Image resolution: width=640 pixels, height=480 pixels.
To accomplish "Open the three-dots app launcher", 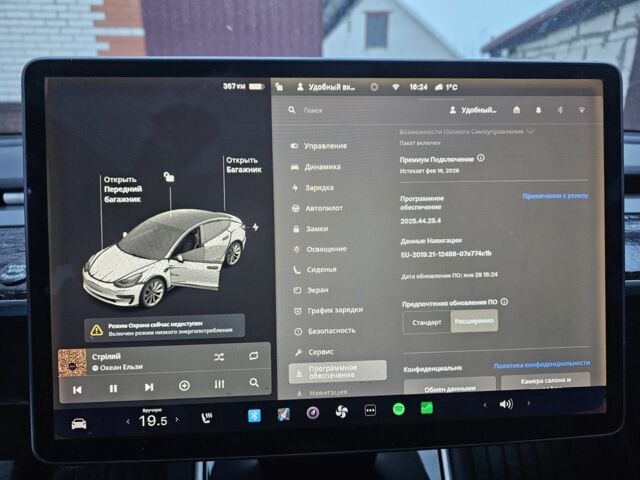I will pos(370,410).
